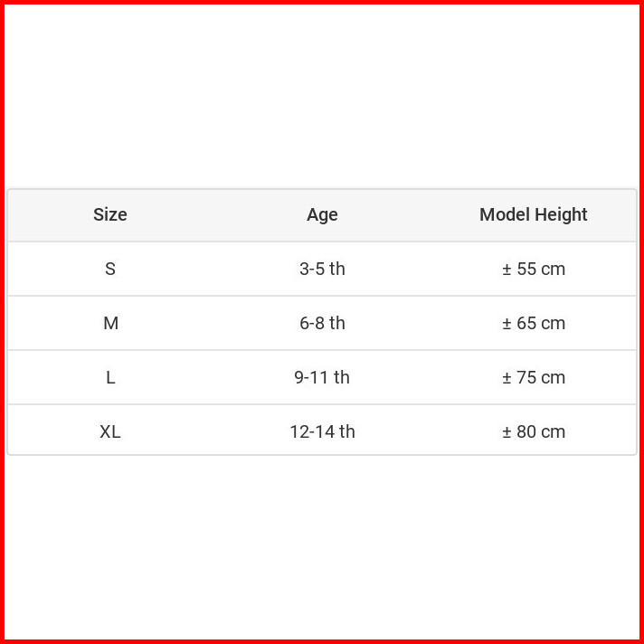Image resolution: width=644 pixels, height=644 pixels.
Task: Click the 12-14 th age cell
Action: (322, 431)
